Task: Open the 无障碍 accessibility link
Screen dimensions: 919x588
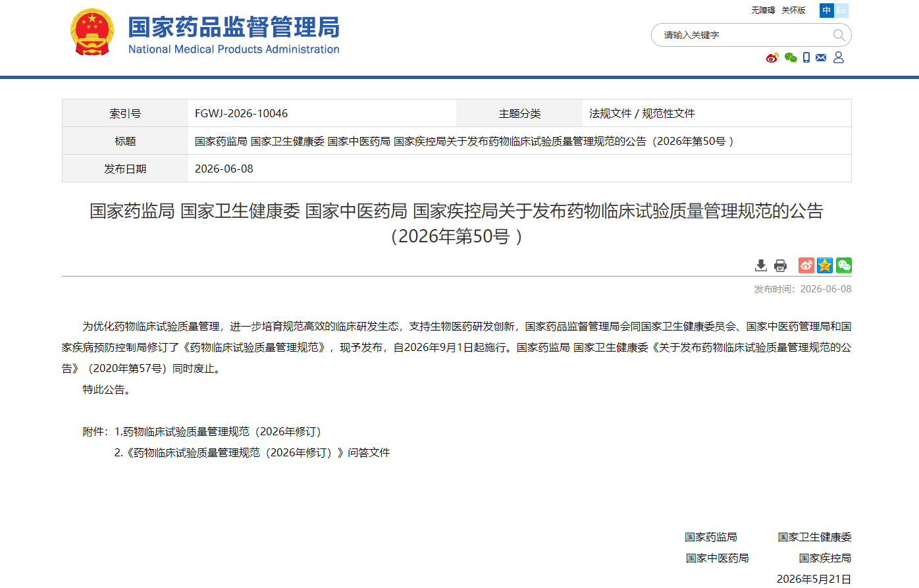Action: tap(763, 11)
